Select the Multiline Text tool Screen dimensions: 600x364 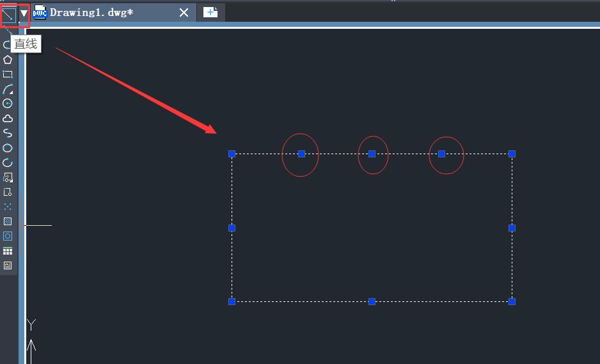pyautogui.click(x=8, y=265)
